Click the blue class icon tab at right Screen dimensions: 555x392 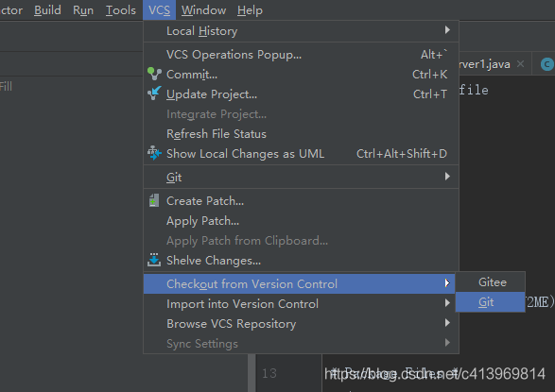[x=546, y=64]
